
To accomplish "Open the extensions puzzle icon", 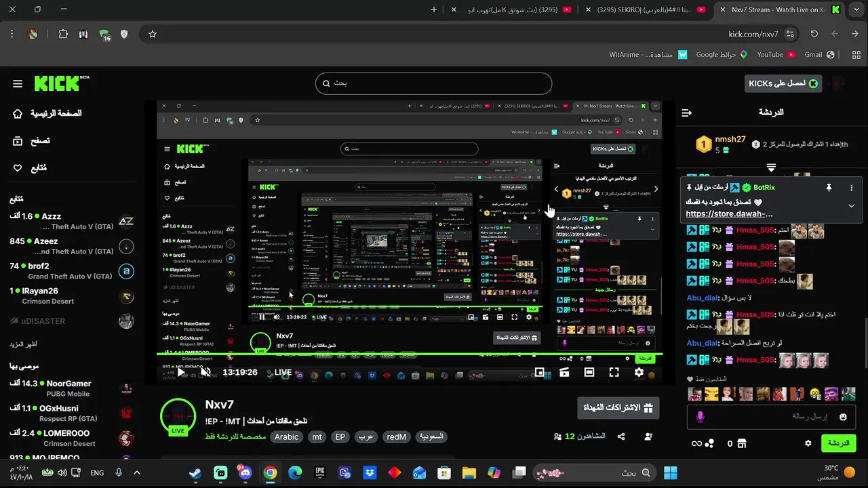I will pyautogui.click(x=63, y=34).
